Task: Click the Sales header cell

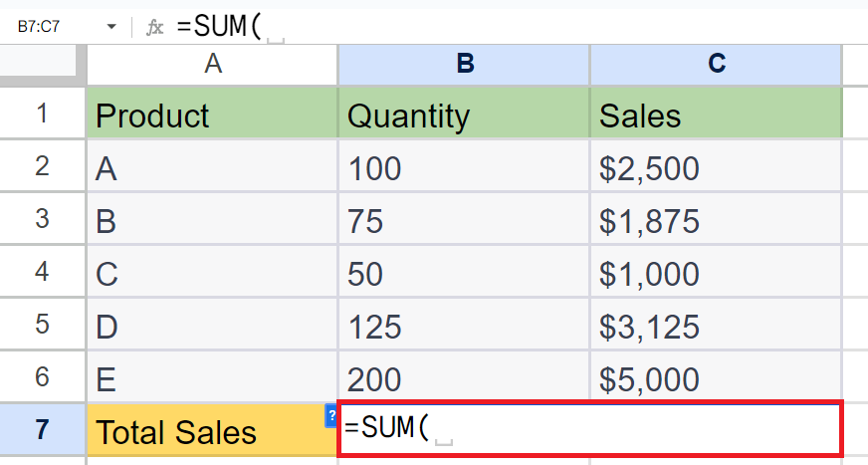Action: (x=717, y=113)
